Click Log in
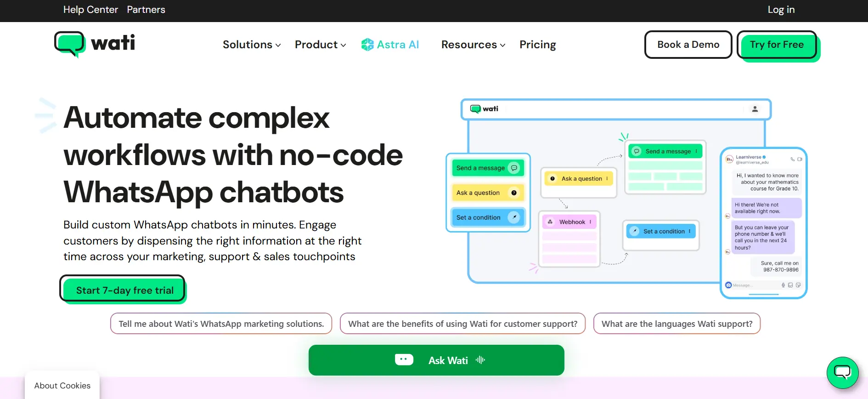Screen dimensions: 868x399 point(781,10)
